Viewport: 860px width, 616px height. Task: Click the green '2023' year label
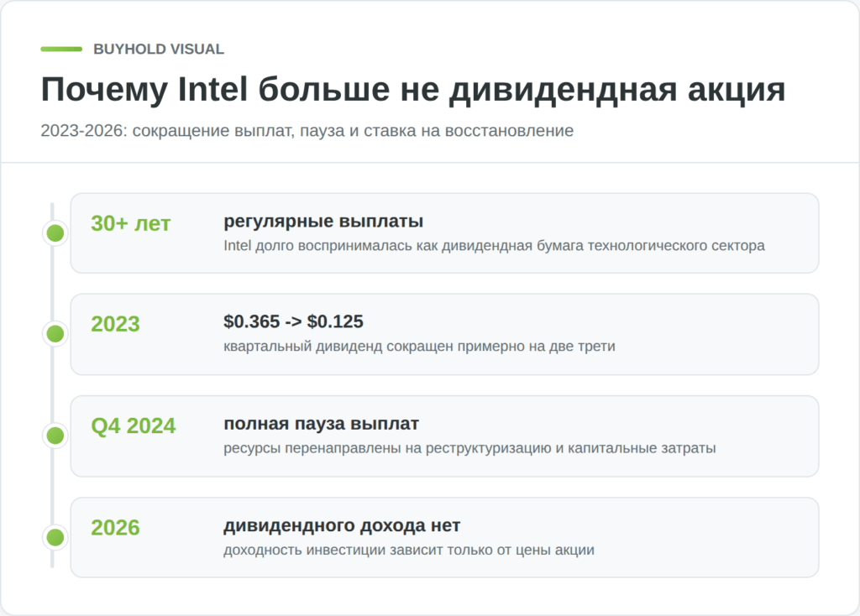click(x=115, y=324)
